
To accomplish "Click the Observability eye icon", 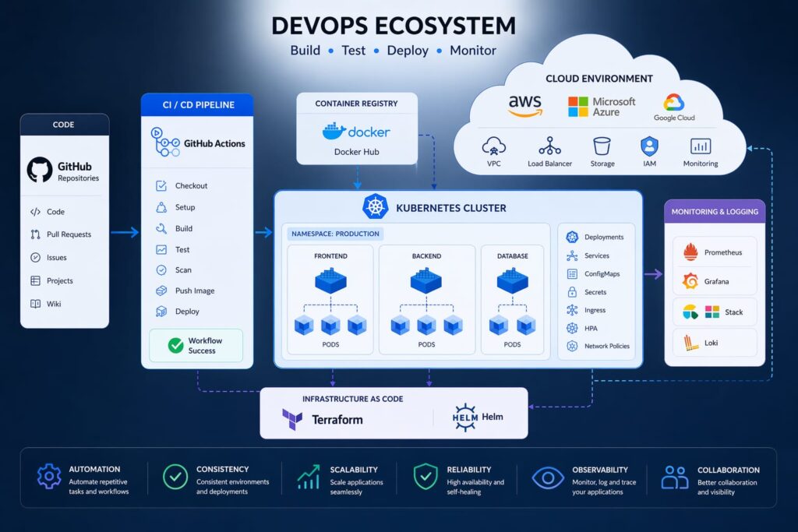I will click(x=548, y=478).
